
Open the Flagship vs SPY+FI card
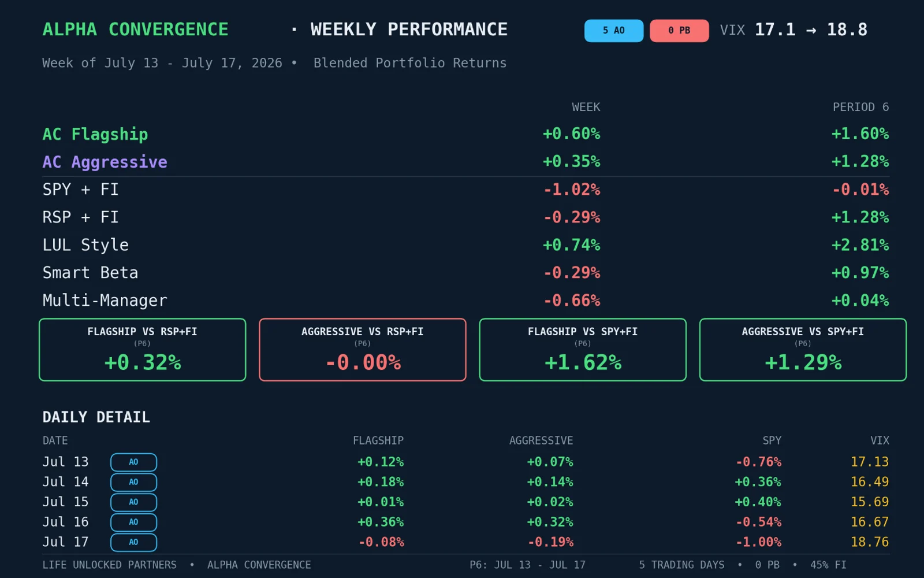[583, 350]
